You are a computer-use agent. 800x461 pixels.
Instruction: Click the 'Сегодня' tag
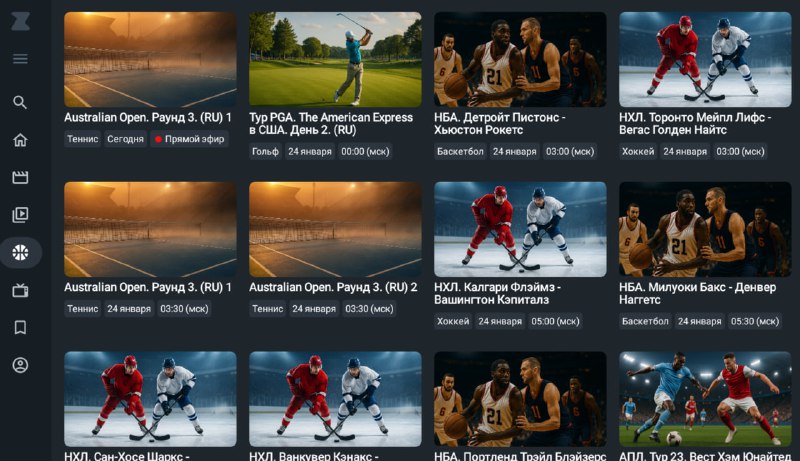[x=126, y=139]
